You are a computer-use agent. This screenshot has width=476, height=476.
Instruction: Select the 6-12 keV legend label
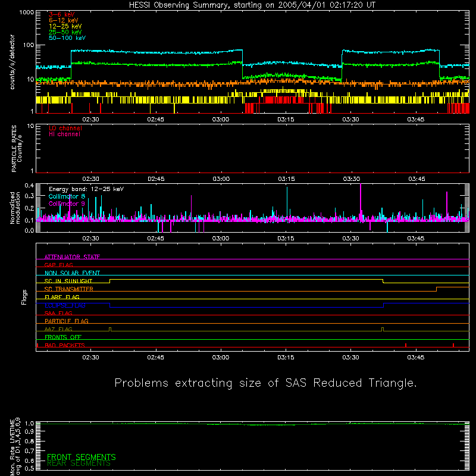63,20
